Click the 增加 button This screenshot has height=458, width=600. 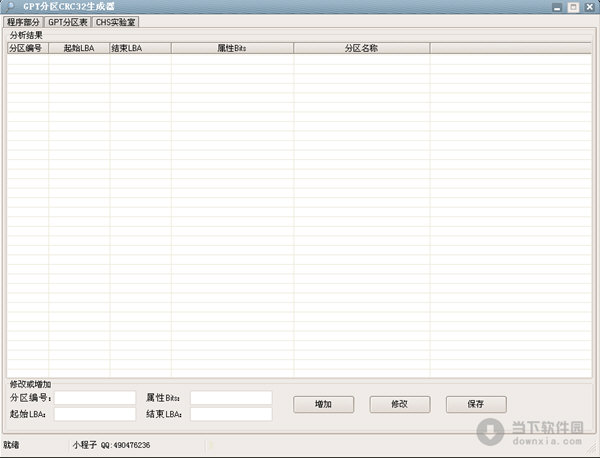click(x=323, y=404)
